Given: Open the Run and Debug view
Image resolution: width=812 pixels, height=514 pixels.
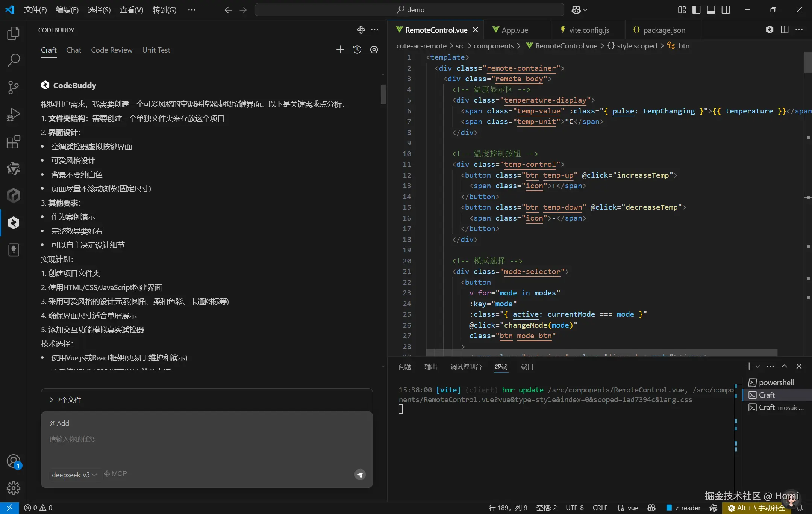Looking at the screenshot, I should (x=13, y=115).
